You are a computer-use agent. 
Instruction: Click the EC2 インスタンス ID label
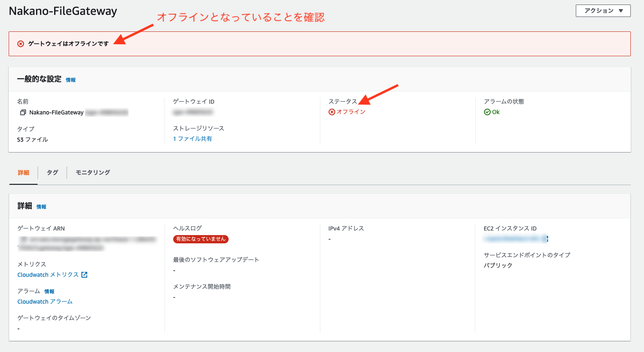(510, 228)
